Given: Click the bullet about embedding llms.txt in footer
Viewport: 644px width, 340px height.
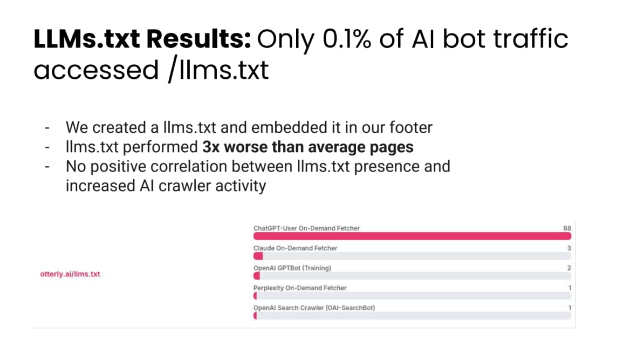Looking at the screenshot, I should (x=249, y=127).
